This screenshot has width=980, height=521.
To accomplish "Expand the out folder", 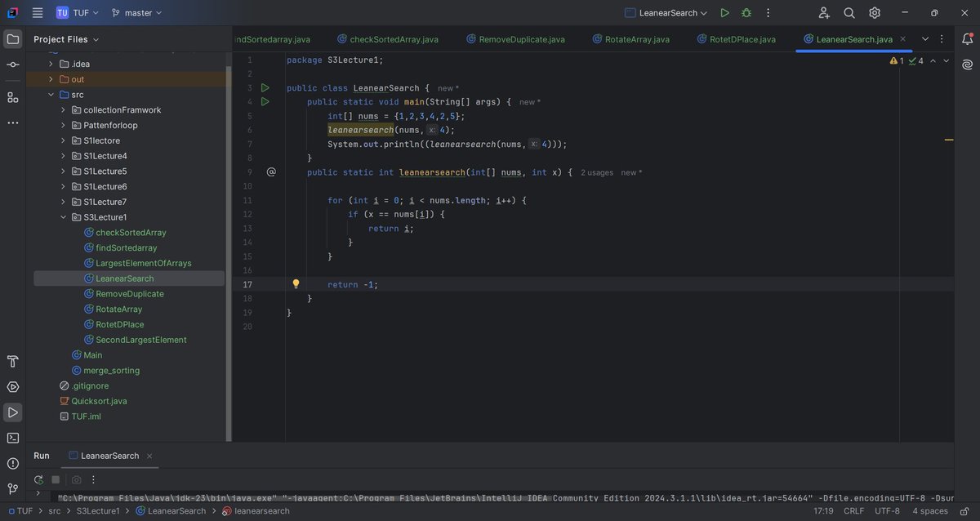I will 51,79.
